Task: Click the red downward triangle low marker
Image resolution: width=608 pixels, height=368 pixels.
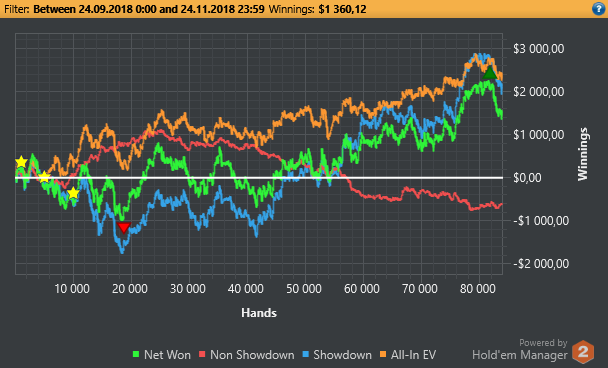Action: click(124, 228)
